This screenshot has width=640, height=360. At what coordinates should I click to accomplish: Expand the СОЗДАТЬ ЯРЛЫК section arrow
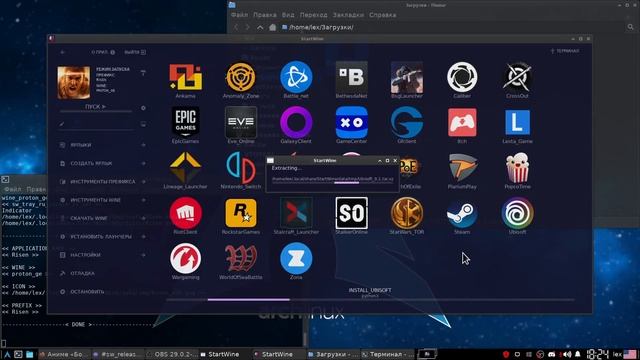pyautogui.click(x=144, y=163)
